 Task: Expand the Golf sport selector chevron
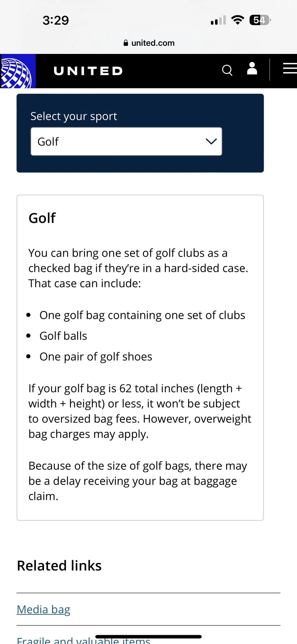[211, 141]
